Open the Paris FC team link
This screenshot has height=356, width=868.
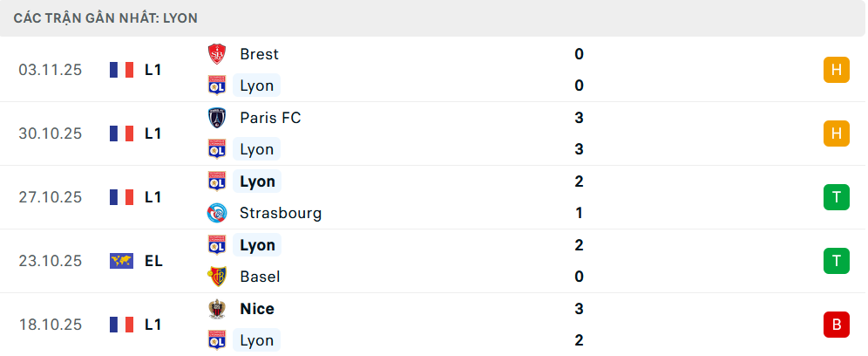pos(270,118)
